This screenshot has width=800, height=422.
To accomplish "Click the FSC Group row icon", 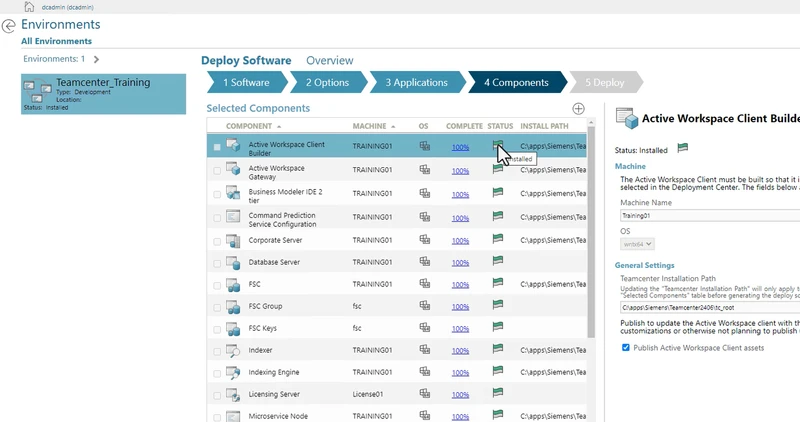I will click(233, 306).
